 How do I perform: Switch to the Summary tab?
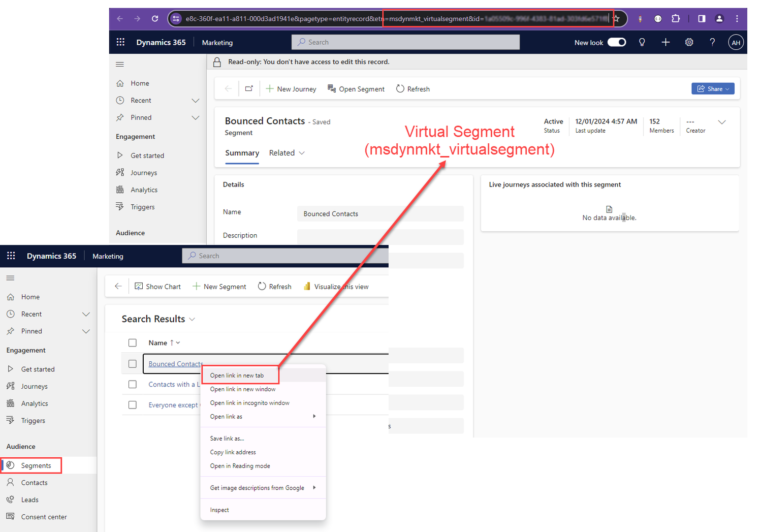[x=242, y=152]
